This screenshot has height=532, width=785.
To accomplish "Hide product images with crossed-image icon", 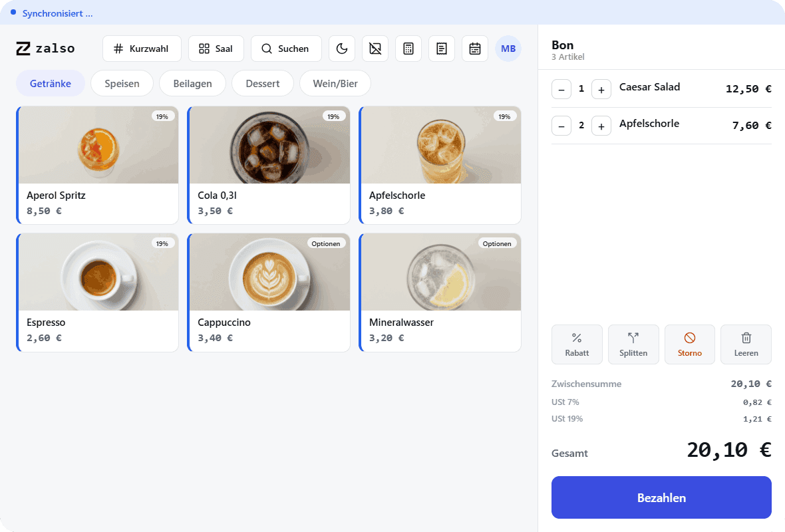I will point(375,49).
